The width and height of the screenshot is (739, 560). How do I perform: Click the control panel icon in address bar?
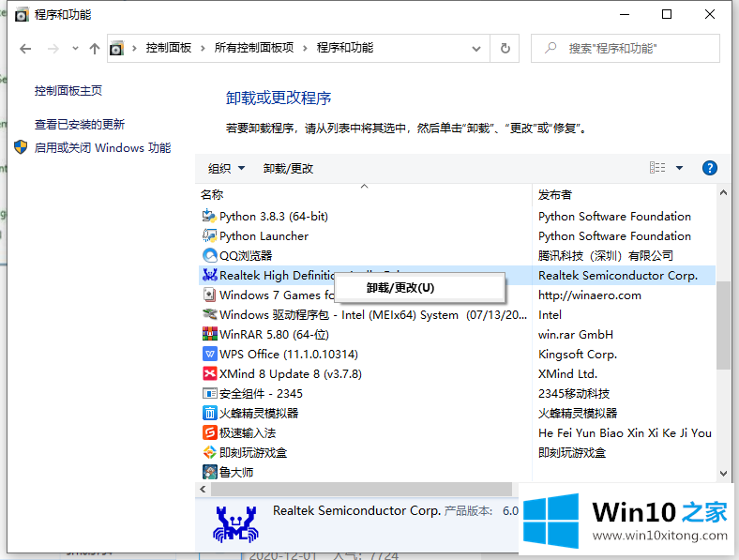click(x=116, y=48)
